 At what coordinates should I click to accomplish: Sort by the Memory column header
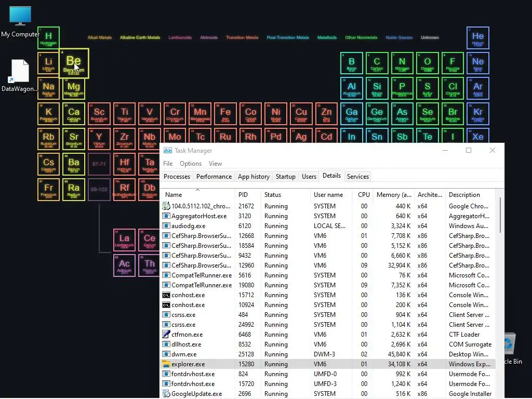394,195
